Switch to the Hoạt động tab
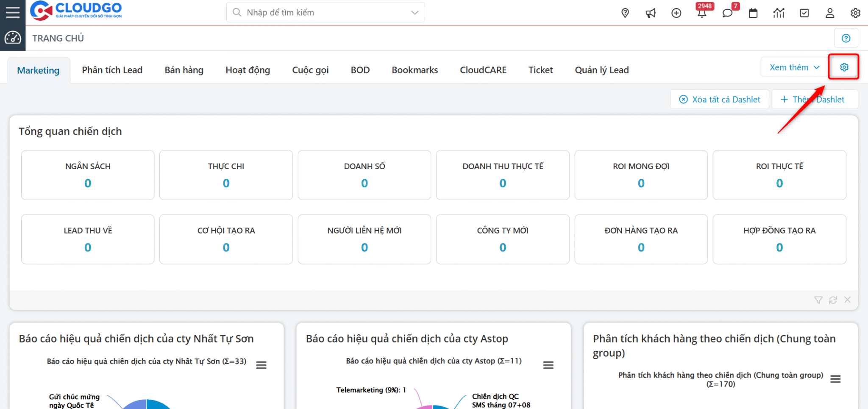This screenshot has height=409, width=868. point(248,70)
